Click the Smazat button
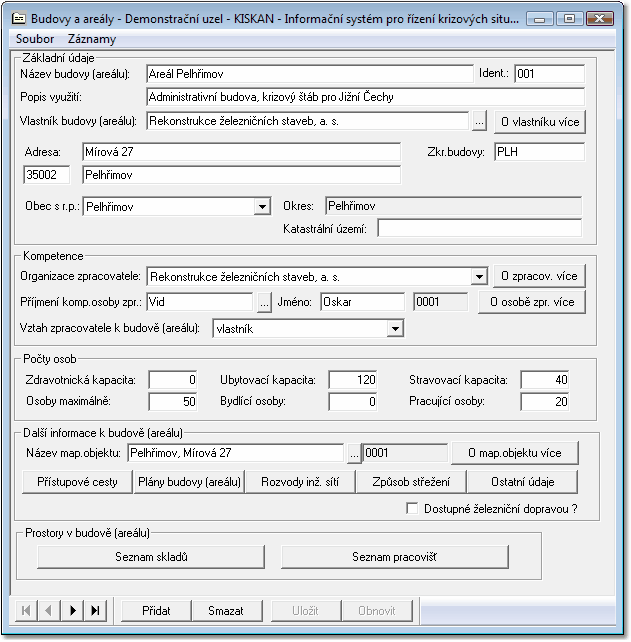Image resolution: width=631 pixels, height=642 pixels. (226, 611)
